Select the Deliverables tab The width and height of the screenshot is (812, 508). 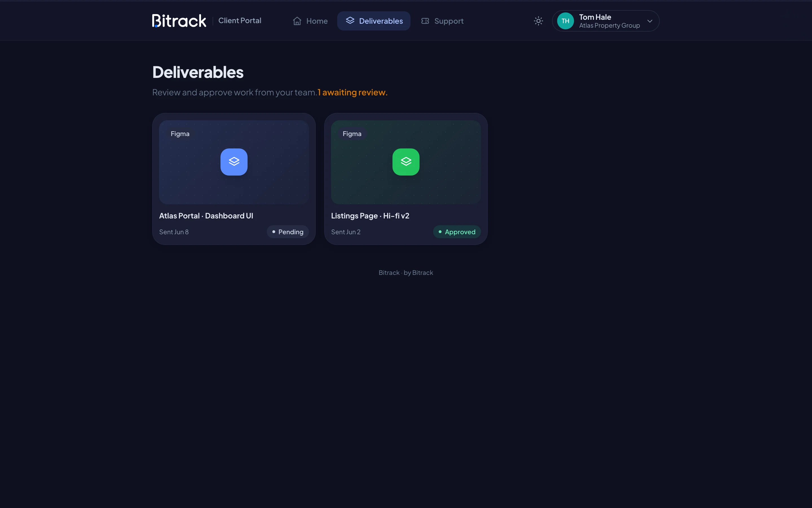click(x=374, y=21)
